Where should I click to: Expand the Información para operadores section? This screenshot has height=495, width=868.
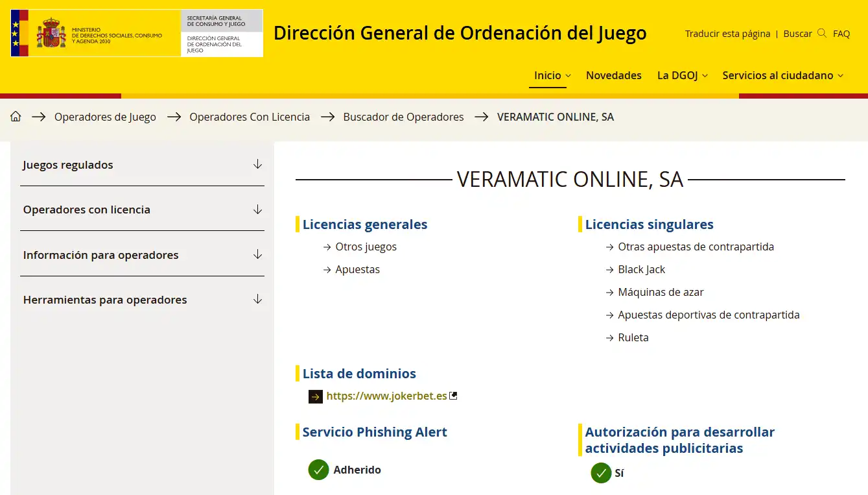(142, 254)
